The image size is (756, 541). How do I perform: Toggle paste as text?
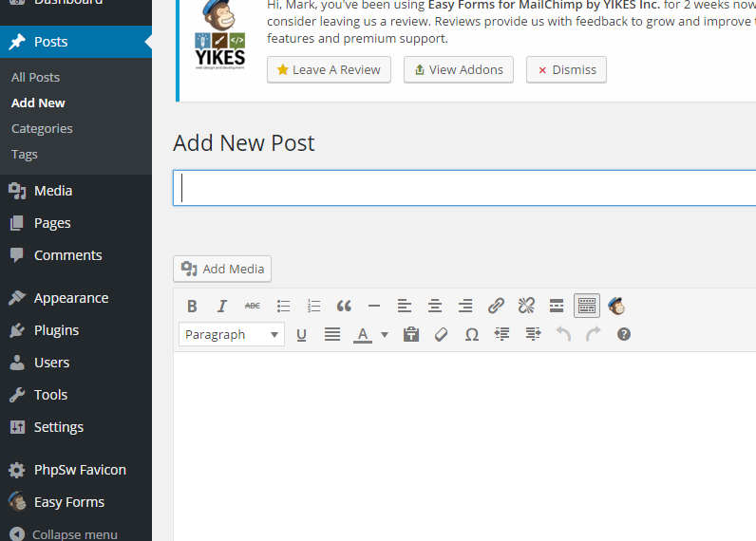click(411, 334)
